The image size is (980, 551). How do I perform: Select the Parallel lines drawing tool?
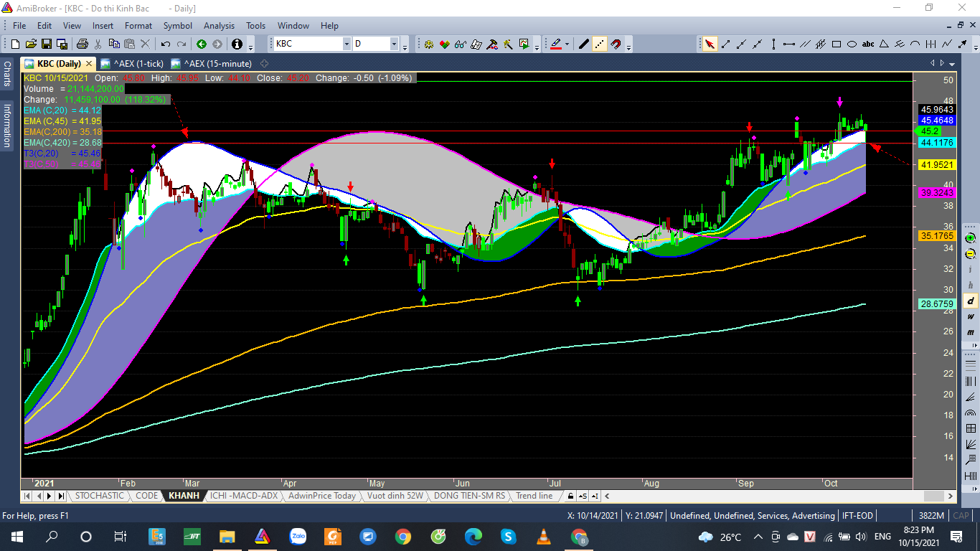coord(805,44)
